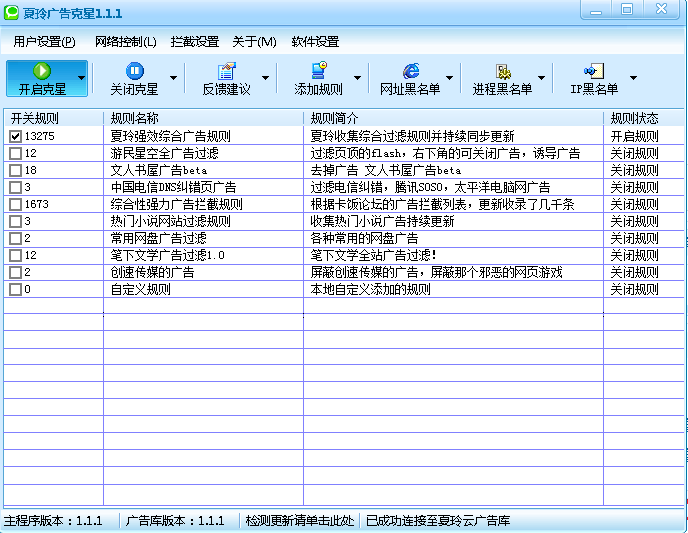Open the 网络控制(L) menu

125,42
